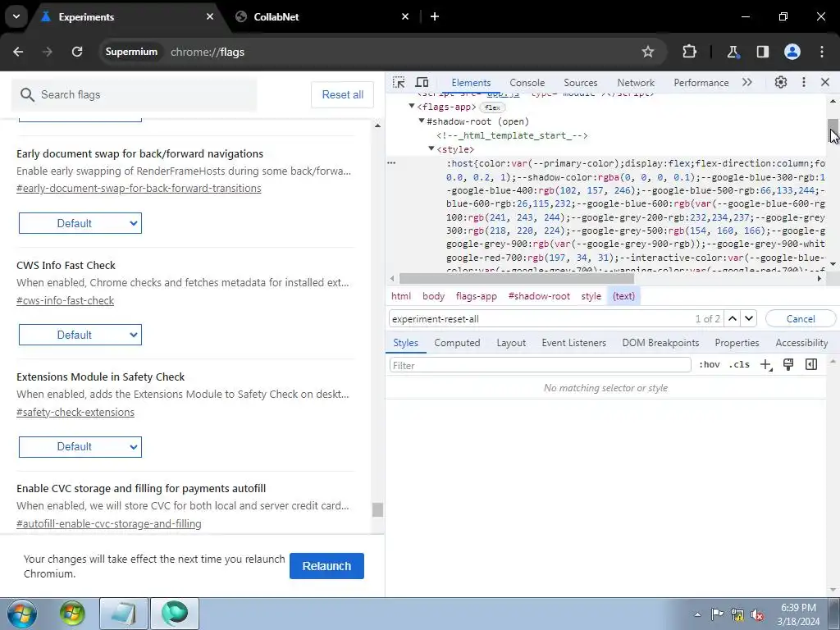The image size is (840, 630).
Task: Switch to the Sources tab
Action: (x=580, y=83)
